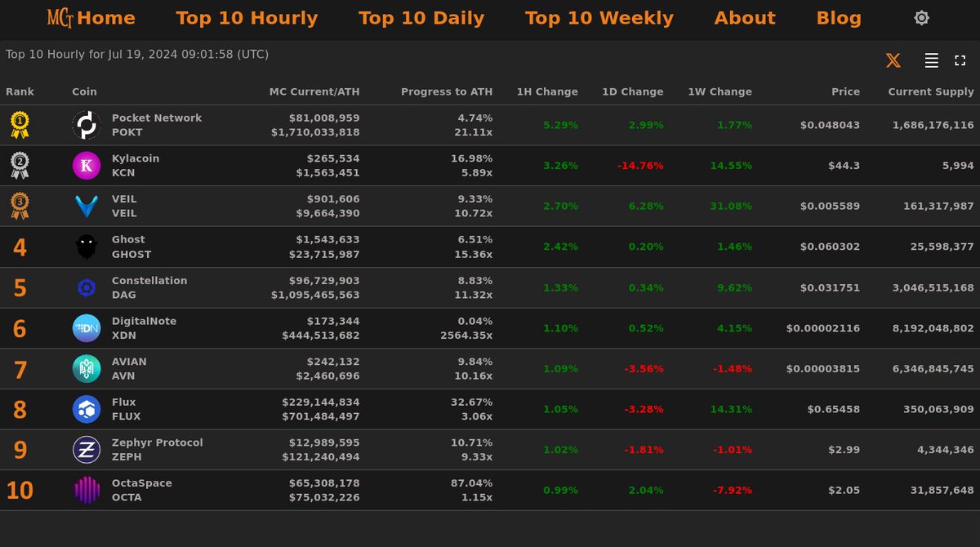
Task: Toggle fullscreen with the expand icon
Action: (960, 60)
